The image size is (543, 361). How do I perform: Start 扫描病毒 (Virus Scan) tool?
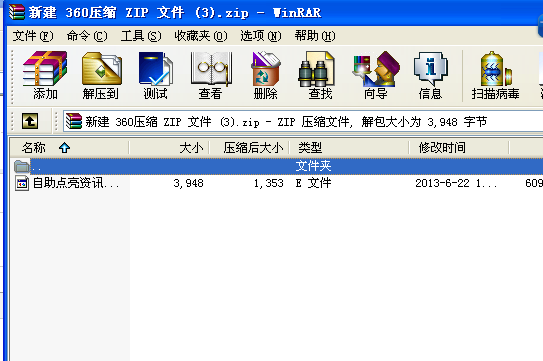click(x=495, y=75)
